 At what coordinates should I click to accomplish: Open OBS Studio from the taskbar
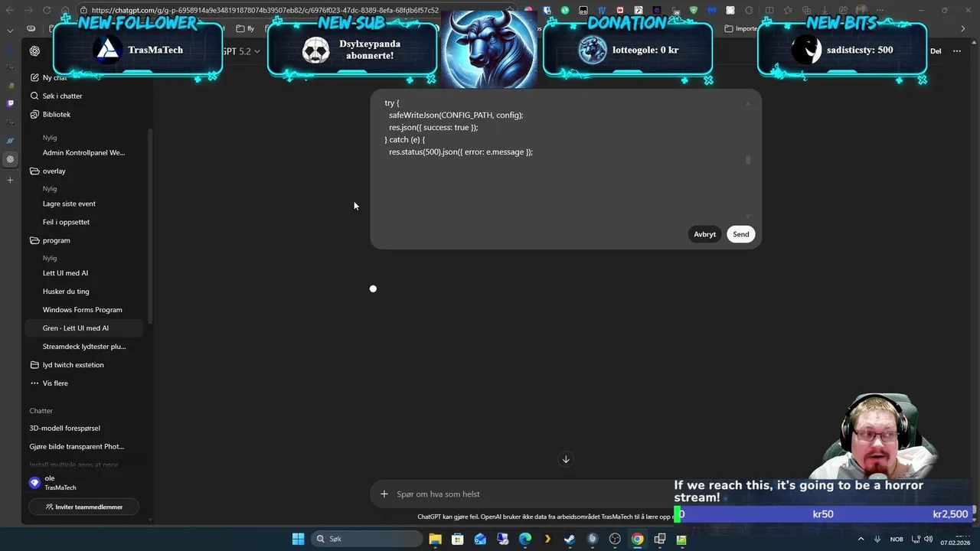pos(615,539)
